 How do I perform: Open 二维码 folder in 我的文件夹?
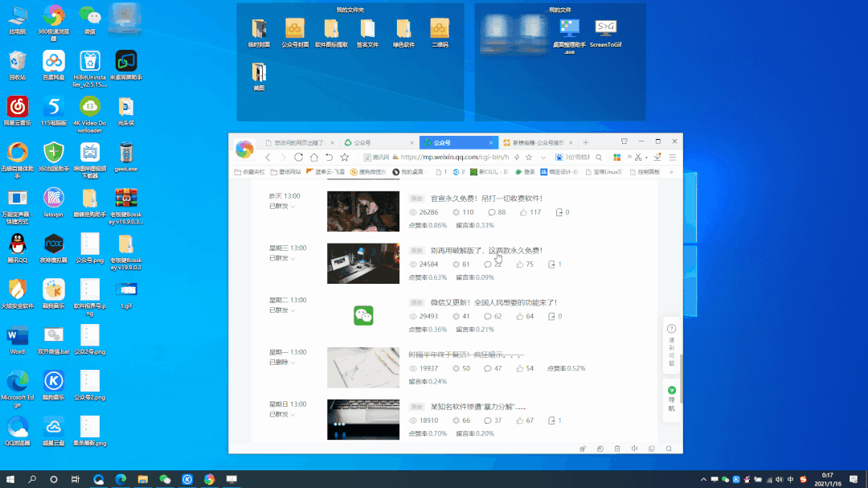440,33
